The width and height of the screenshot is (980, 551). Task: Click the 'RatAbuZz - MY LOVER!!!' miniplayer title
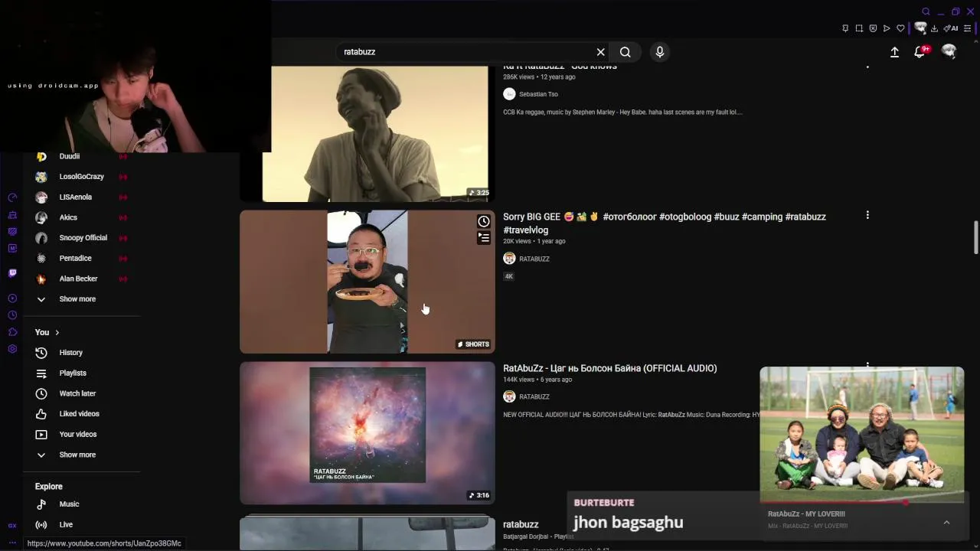[x=806, y=514]
